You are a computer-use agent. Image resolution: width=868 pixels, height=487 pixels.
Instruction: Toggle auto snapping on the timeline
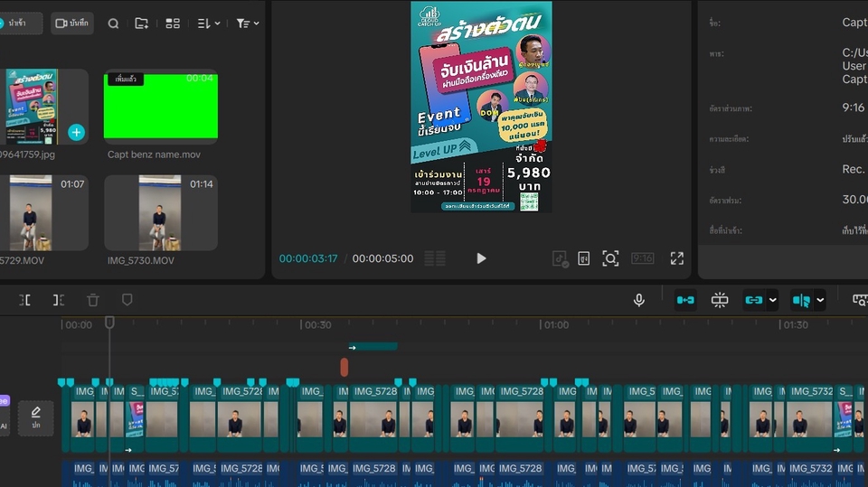(x=720, y=300)
